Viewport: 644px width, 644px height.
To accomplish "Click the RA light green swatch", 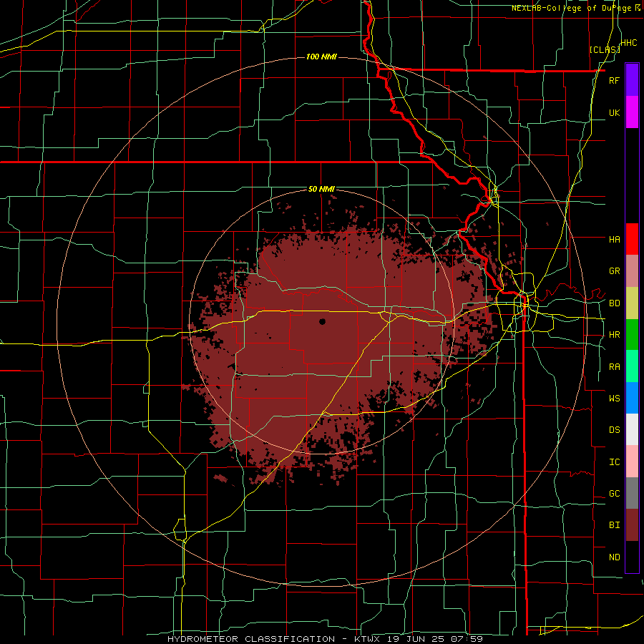I will point(632,366).
